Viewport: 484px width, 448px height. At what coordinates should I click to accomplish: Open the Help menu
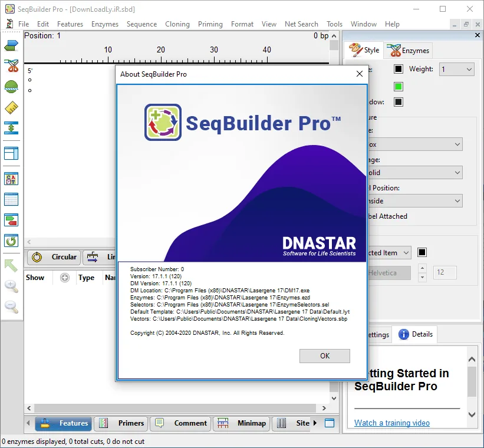(392, 24)
